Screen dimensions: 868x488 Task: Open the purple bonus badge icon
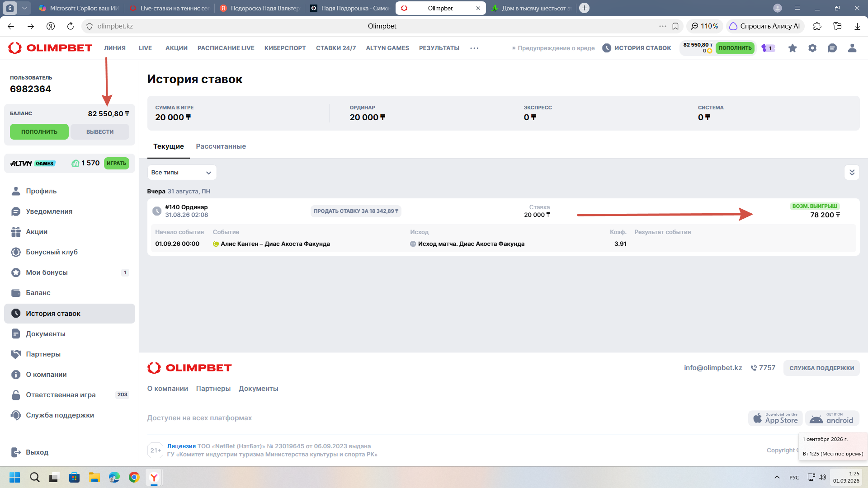(x=768, y=48)
